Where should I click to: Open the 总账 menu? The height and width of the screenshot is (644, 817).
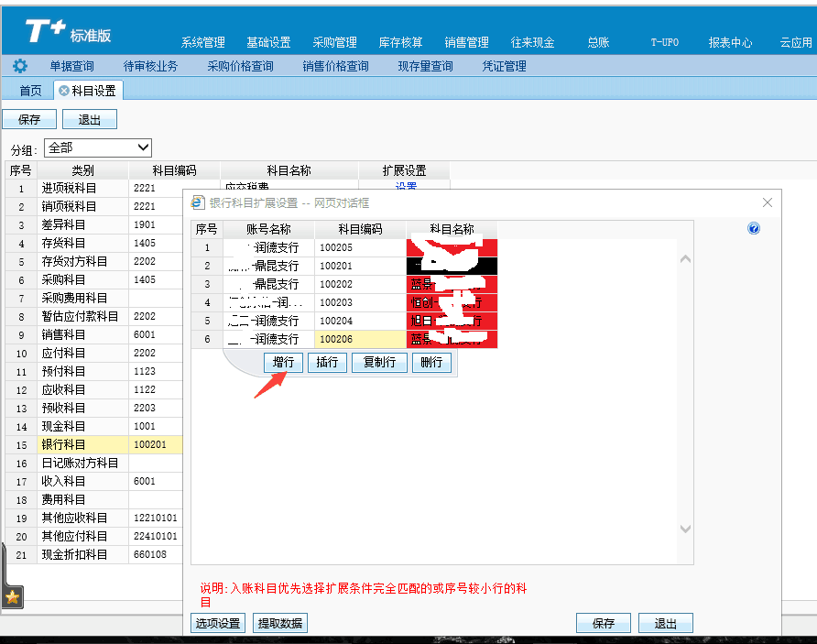[598, 43]
